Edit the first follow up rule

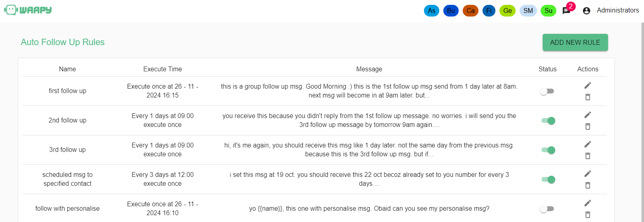coord(587,85)
